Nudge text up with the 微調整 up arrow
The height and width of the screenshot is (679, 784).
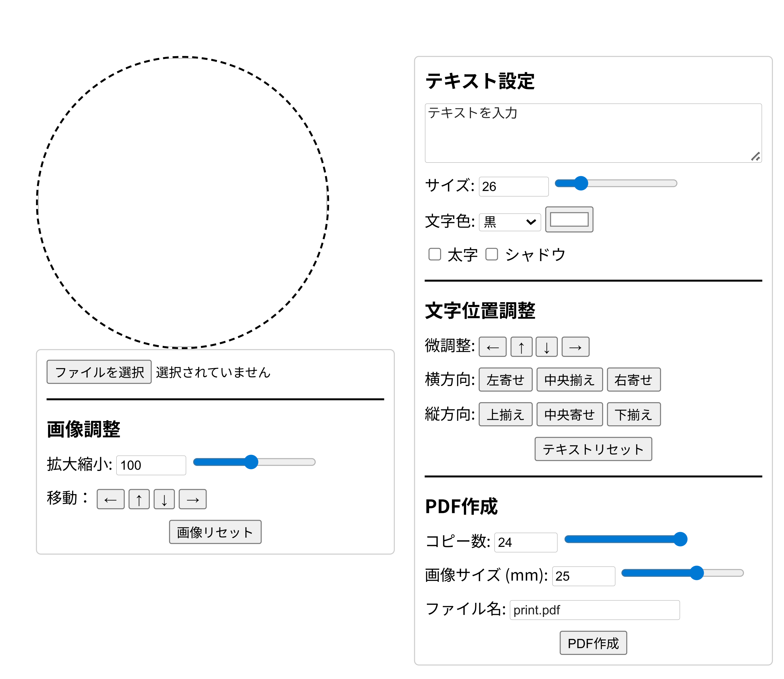tap(521, 346)
